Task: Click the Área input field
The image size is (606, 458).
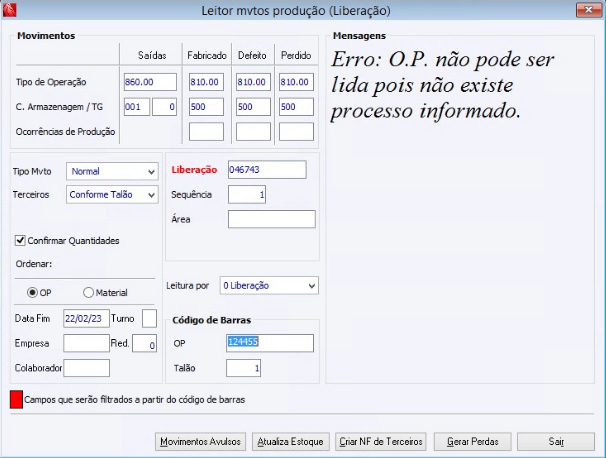Action: [x=272, y=219]
